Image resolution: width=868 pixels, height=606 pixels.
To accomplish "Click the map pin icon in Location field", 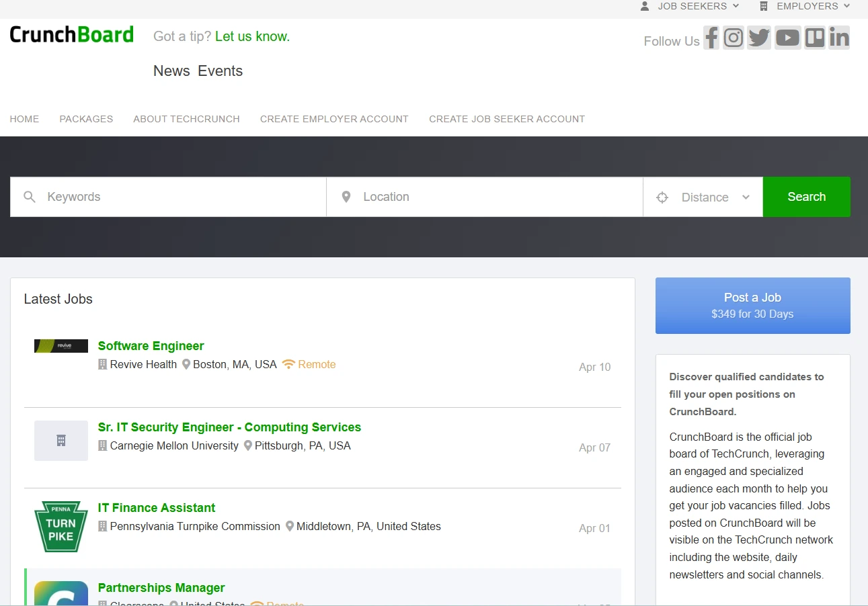I will pyautogui.click(x=346, y=197).
